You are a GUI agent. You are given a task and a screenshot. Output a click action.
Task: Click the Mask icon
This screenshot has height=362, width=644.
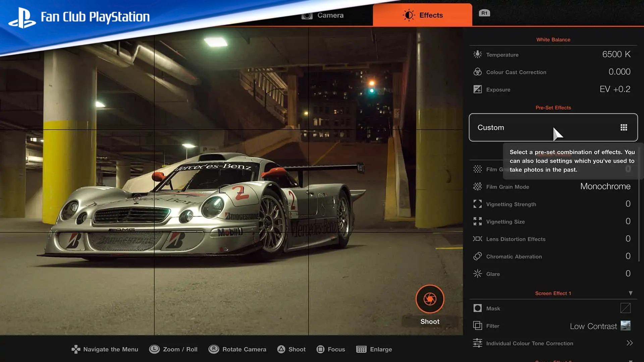coord(478,308)
